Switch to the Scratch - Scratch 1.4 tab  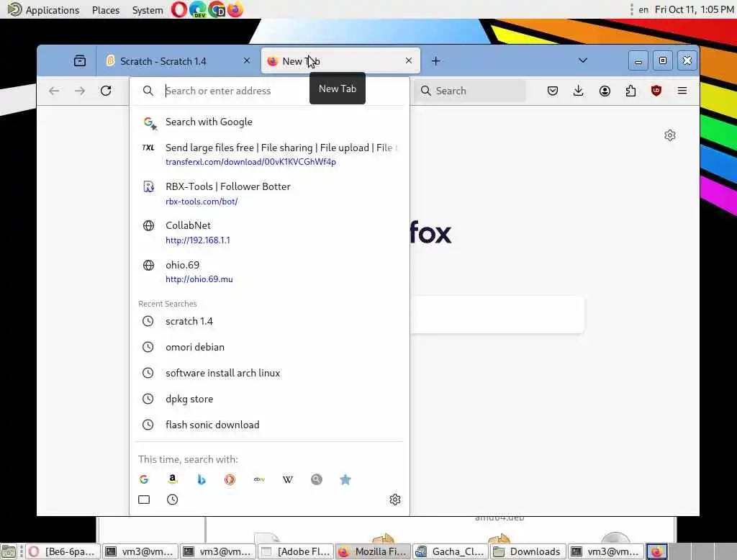(x=178, y=61)
